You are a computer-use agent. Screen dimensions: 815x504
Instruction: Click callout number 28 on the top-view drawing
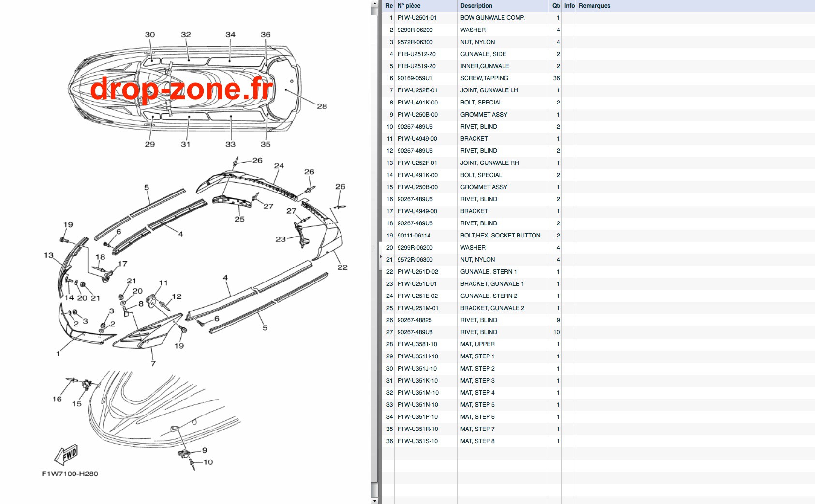pos(322,106)
